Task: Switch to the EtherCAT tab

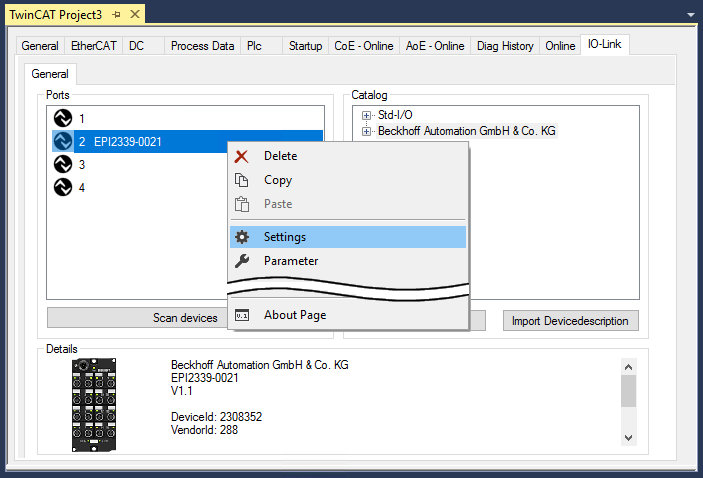Action: [x=94, y=46]
